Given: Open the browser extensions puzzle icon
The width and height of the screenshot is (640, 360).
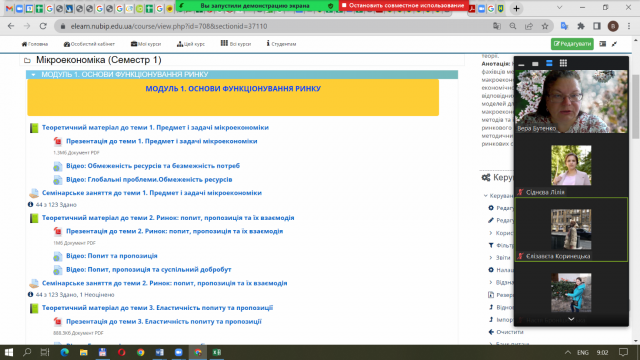Looking at the screenshot, I should coord(581,26).
